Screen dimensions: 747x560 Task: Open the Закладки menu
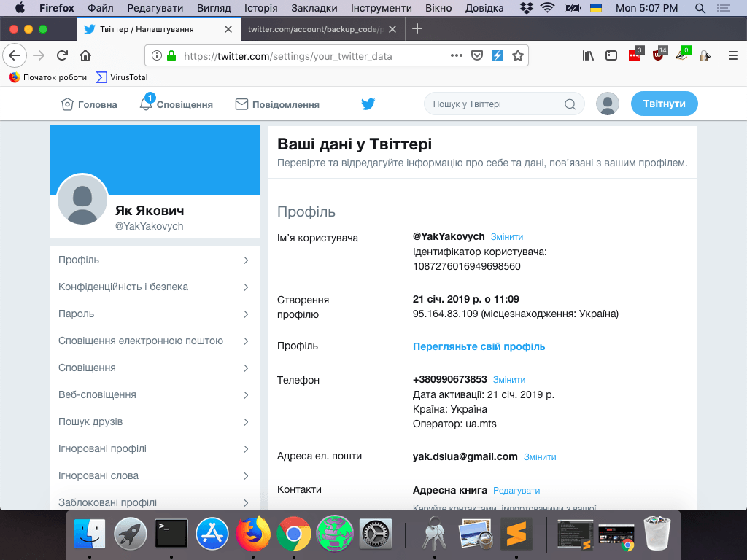[x=314, y=8]
